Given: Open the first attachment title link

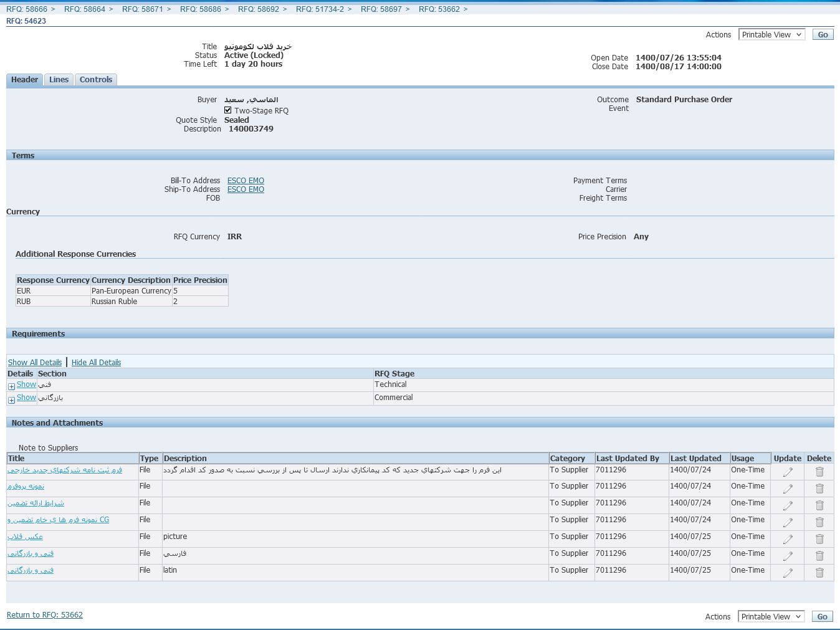Looking at the screenshot, I should (x=65, y=470).
